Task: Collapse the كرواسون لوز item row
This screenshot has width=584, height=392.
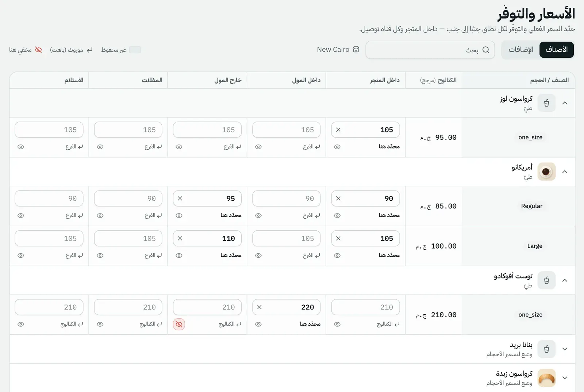Action: [x=565, y=103]
